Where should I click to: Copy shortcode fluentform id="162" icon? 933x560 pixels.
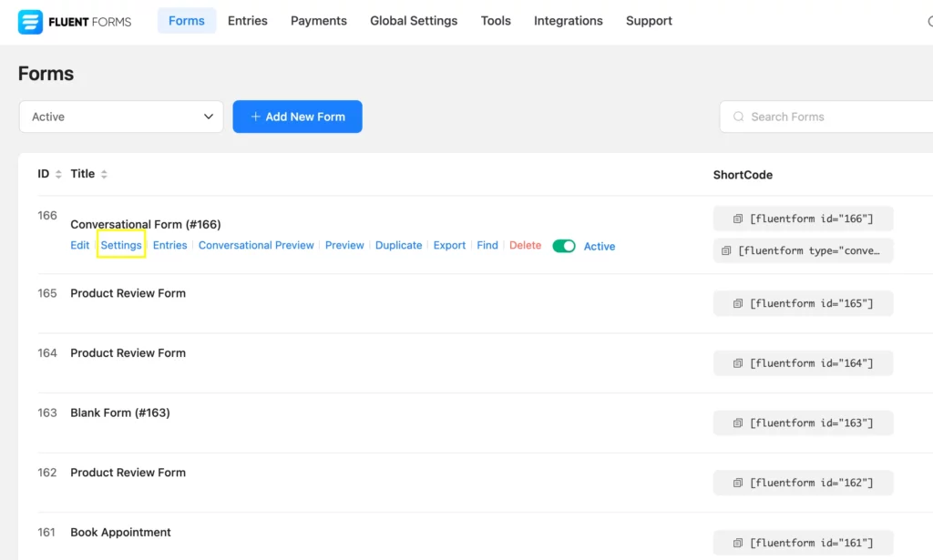pyautogui.click(x=738, y=483)
